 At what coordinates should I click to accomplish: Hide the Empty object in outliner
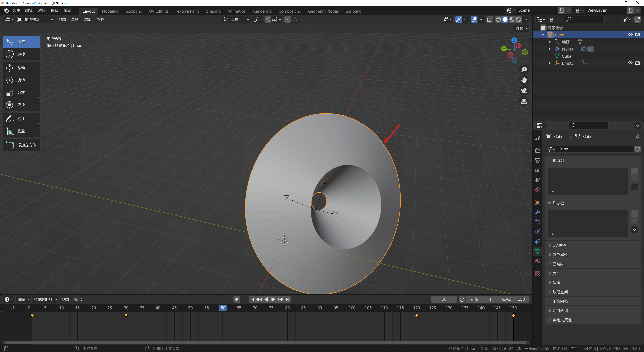tap(630, 63)
